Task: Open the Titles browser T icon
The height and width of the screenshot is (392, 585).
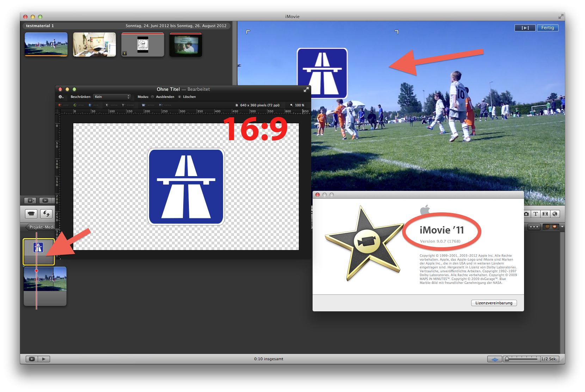Action: tap(536, 214)
